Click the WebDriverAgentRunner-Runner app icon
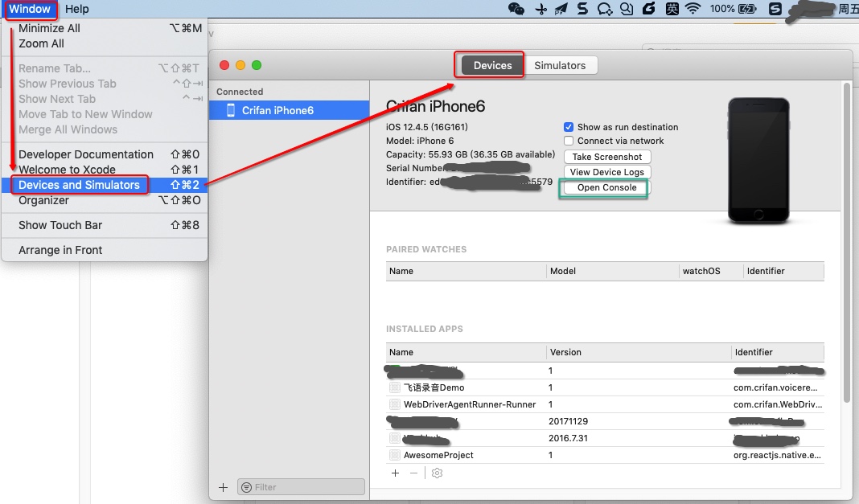Image resolution: width=859 pixels, height=504 pixels. tap(394, 404)
